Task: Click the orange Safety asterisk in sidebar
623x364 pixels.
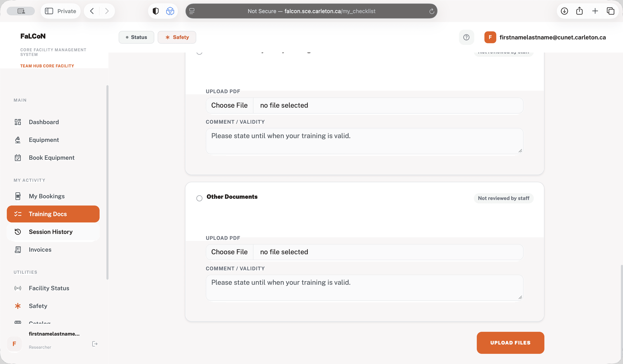Action: coord(18,306)
